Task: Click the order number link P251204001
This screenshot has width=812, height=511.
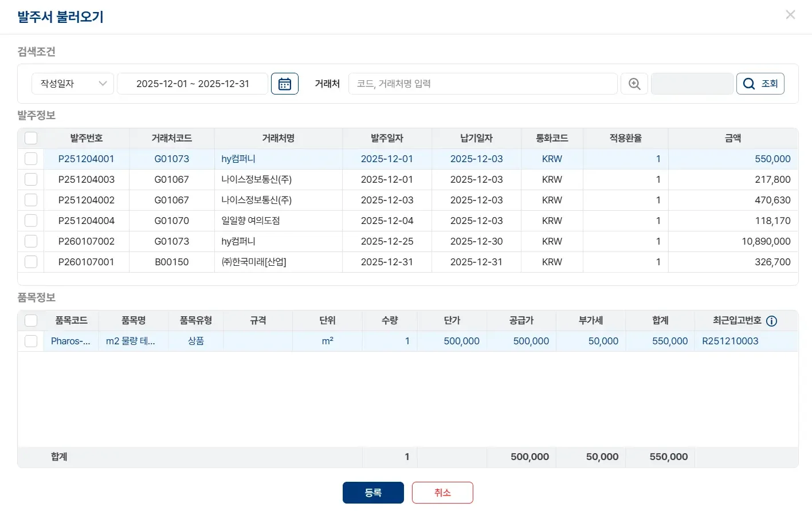Action: [87, 159]
